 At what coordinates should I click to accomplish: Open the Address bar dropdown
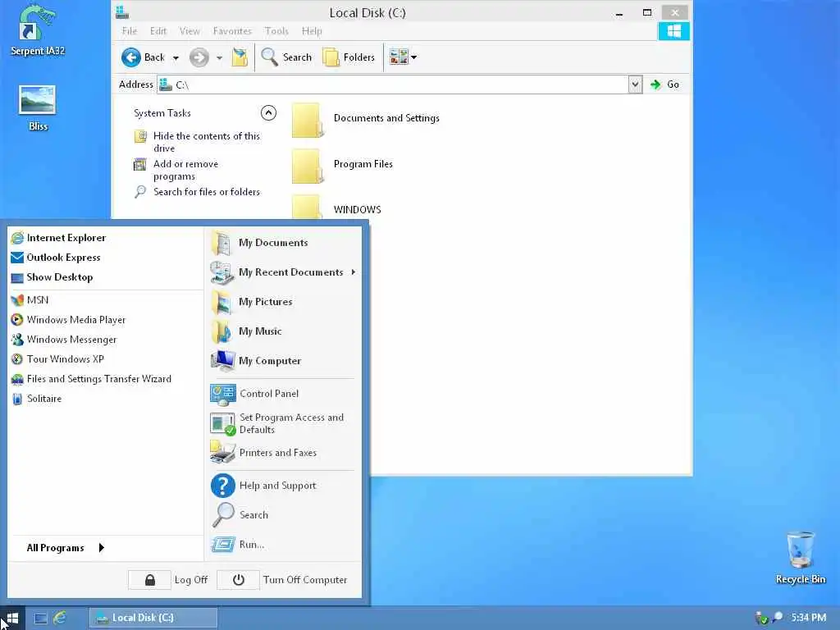click(635, 84)
